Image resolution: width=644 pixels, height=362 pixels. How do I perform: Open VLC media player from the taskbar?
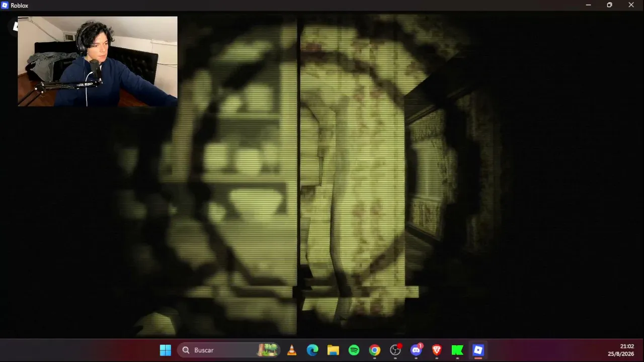[291, 350]
